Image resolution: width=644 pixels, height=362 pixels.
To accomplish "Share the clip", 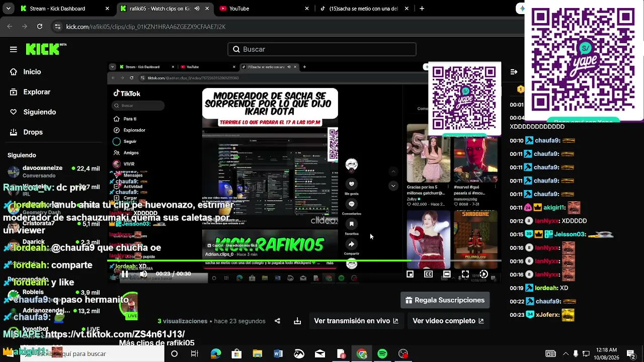I will coord(277,321).
